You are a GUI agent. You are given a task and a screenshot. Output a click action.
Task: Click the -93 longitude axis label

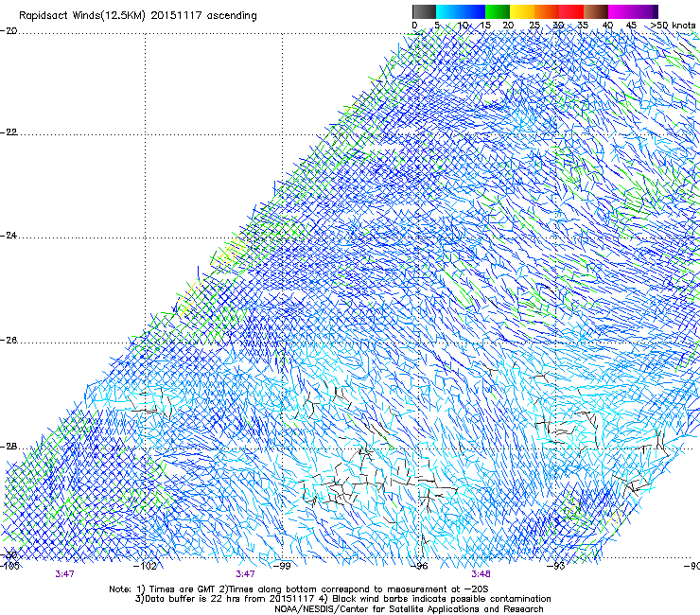point(556,566)
